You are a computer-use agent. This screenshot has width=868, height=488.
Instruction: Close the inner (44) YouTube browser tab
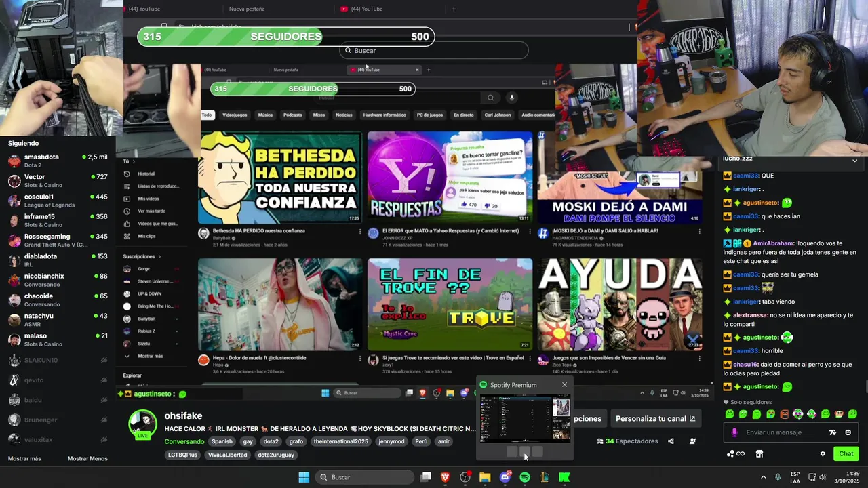417,70
